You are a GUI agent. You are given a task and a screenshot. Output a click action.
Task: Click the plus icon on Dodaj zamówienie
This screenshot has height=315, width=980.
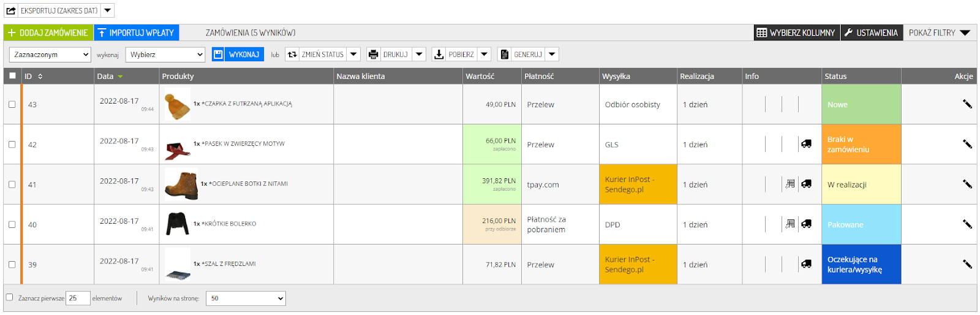12,32
